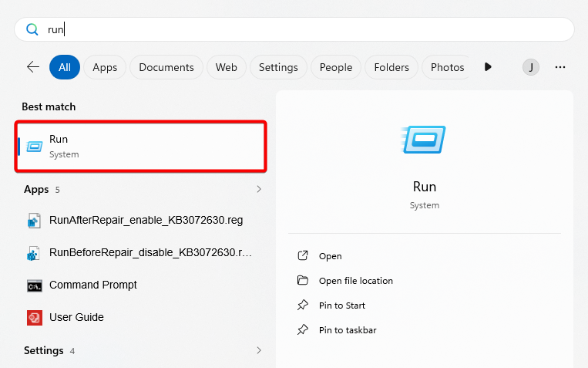Expand the Apps section chevron
This screenshot has width=588, height=368.
(x=259, y=189)
